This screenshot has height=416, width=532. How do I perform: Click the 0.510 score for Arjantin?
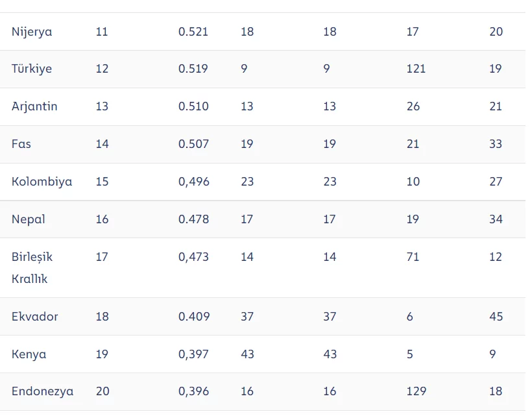193,106
